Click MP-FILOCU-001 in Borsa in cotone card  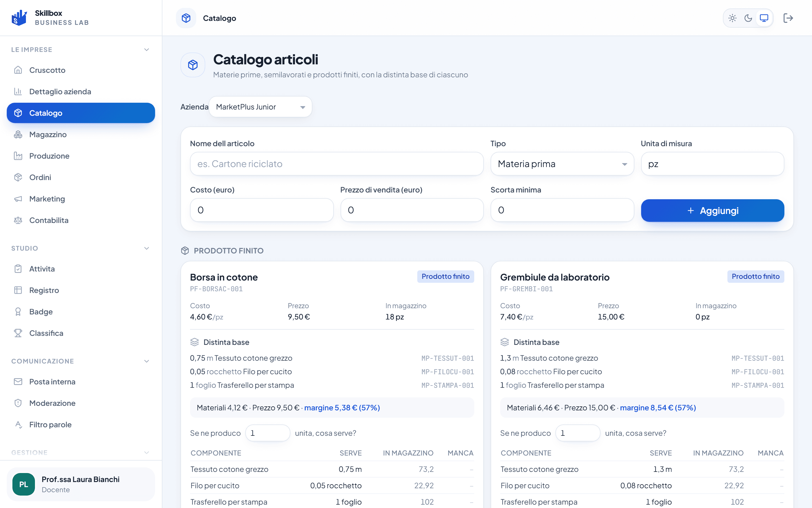tap(448, 372)
